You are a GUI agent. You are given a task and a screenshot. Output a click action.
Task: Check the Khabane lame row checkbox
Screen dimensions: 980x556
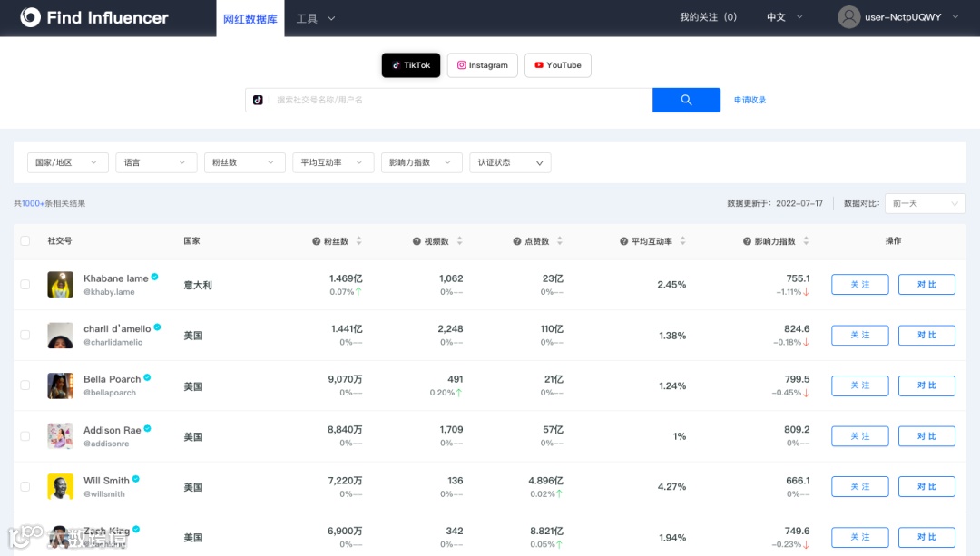point(25,284)
